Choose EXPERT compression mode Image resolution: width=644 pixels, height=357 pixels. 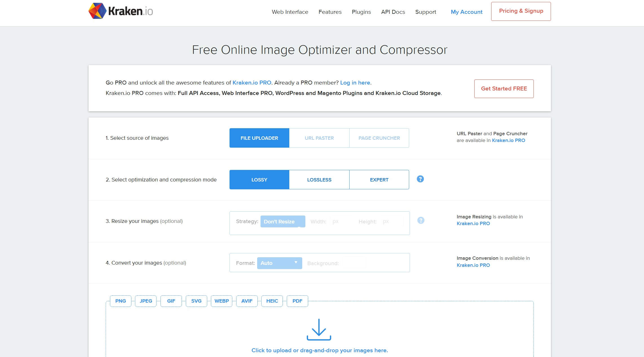379,180
